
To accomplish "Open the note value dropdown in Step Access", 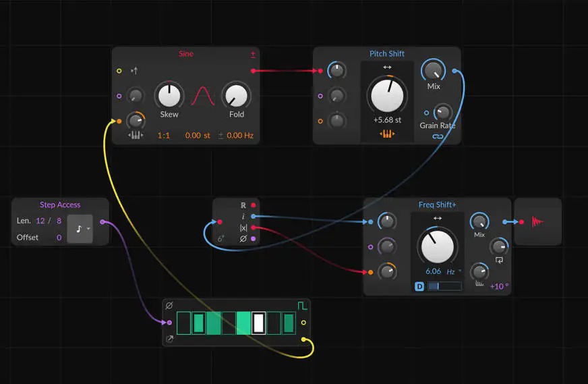I will tap(80, 229).
